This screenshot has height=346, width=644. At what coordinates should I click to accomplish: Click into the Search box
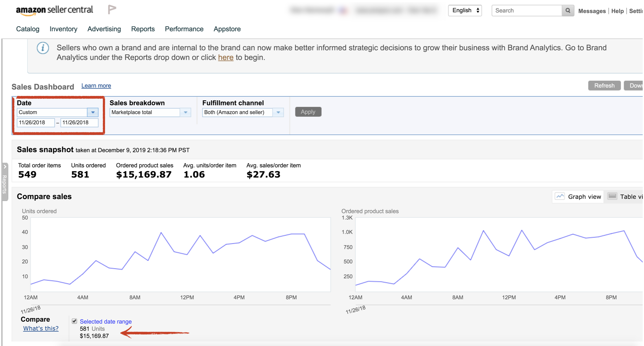coord(527,11)
